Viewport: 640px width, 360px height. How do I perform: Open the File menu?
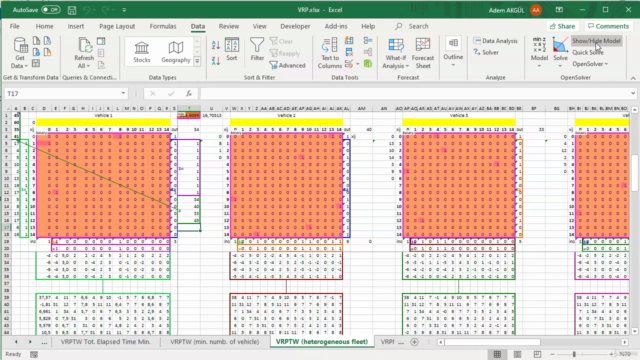coord(14,26)
